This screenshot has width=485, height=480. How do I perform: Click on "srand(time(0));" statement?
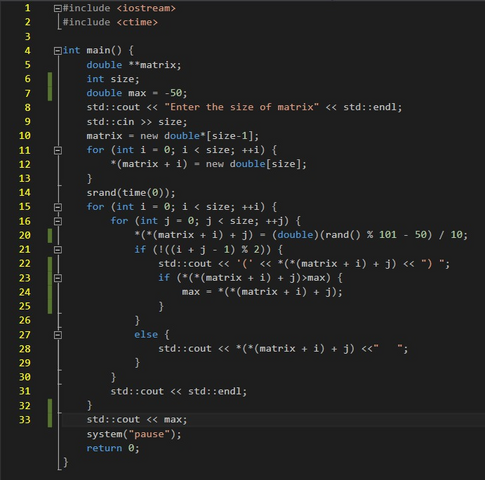pyautogui.click(x=131, y=193)
